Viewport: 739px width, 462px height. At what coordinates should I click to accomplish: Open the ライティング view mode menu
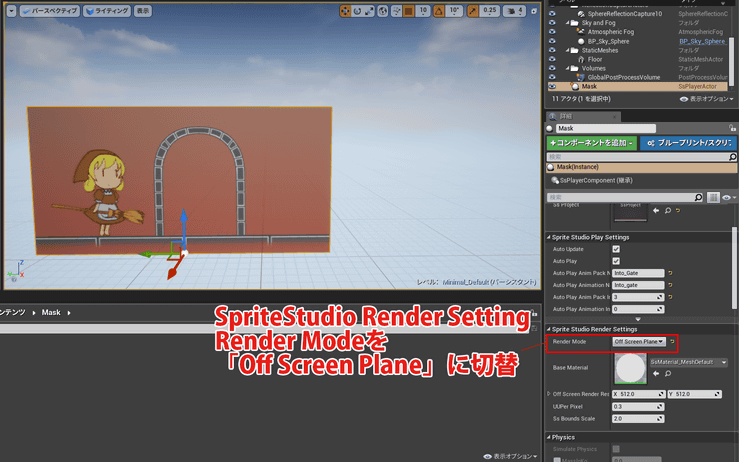click(107, 10)
